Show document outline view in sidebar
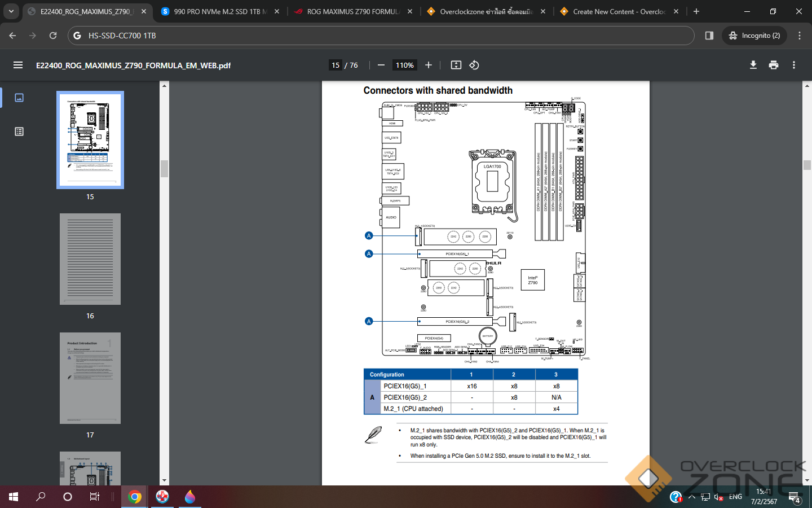This screenshot has width=812, height=508. (19, 132)
